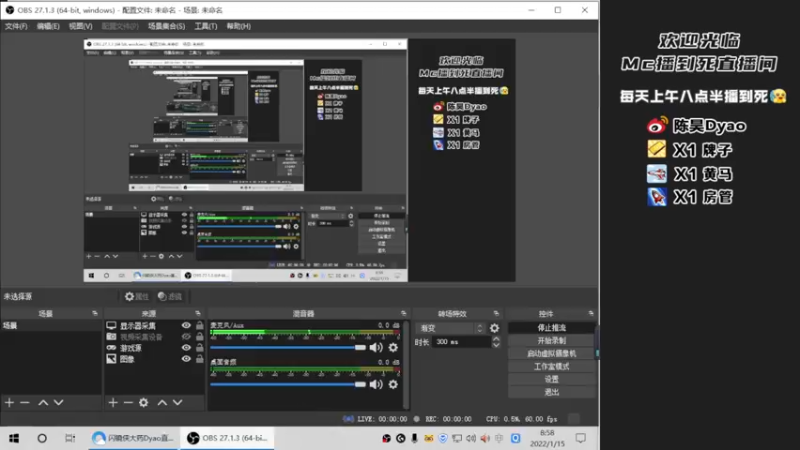Pop out the 混音器 dock with its float icon

point(404,313)
